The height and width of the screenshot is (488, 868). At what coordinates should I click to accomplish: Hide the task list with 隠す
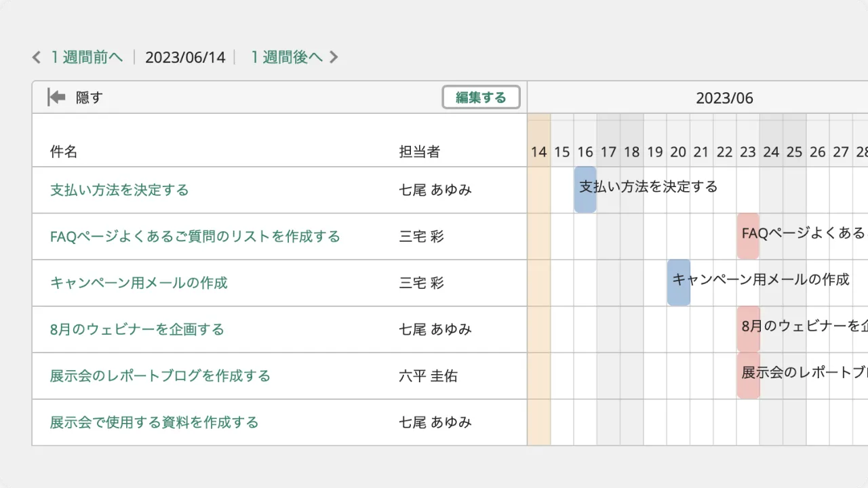(x=89, y=98)
